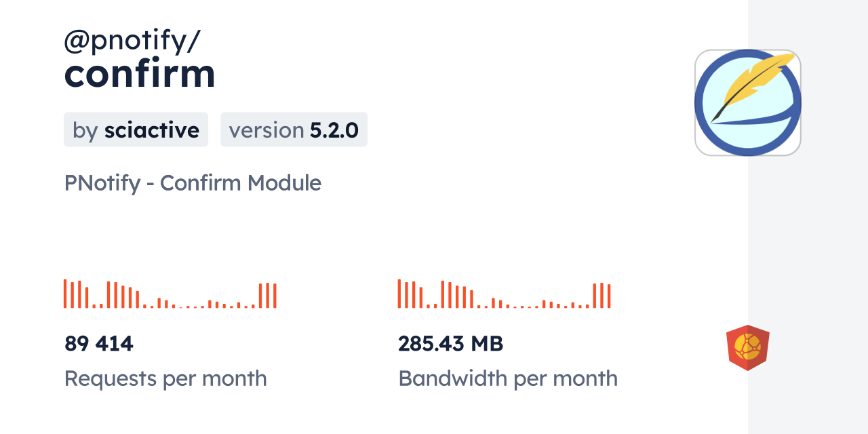The image size is (868, 434).
Task: Select the version 5.2.0 badge
Action: [294, 130]
